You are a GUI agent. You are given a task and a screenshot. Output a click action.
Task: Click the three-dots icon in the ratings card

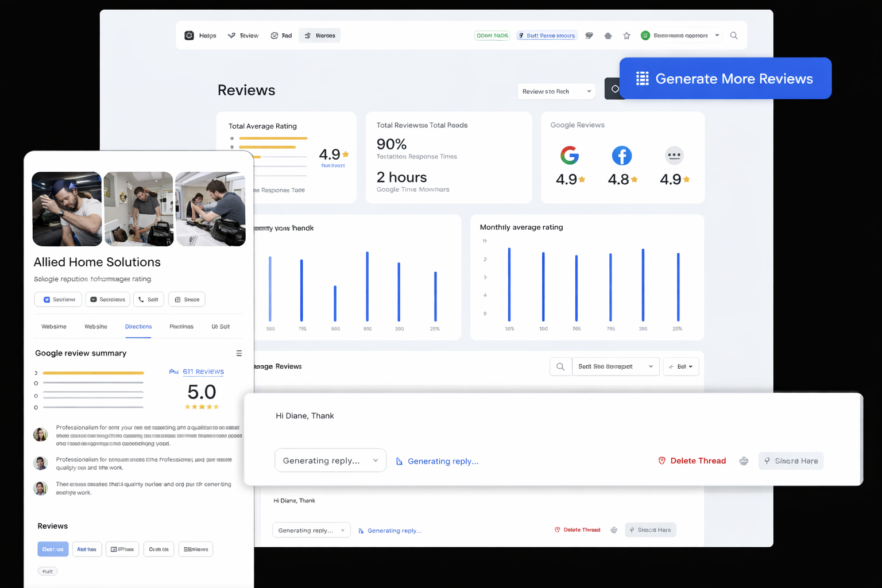(x=674, y=155)
